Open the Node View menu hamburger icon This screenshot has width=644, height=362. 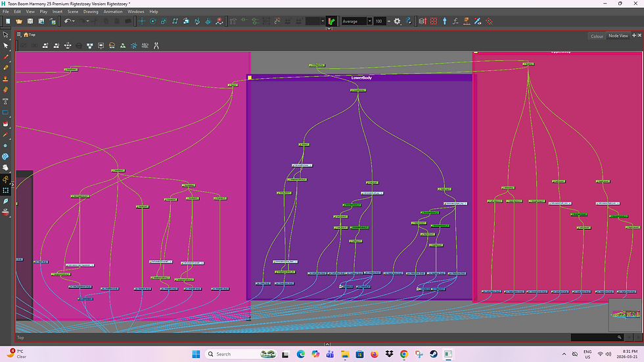click(x=19, y=35)
